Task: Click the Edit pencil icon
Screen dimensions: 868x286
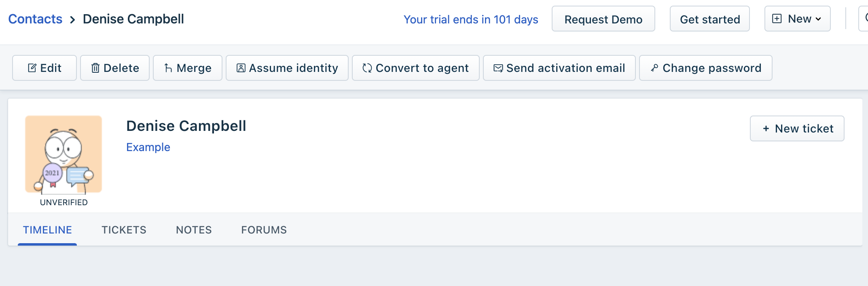Action: pyautogui.click(x=32, y=68)
